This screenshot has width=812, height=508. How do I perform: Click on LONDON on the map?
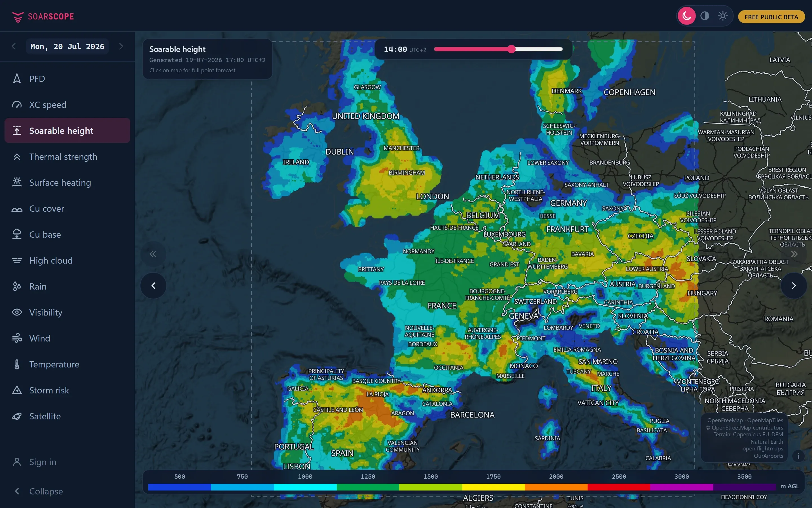[432, 196]
